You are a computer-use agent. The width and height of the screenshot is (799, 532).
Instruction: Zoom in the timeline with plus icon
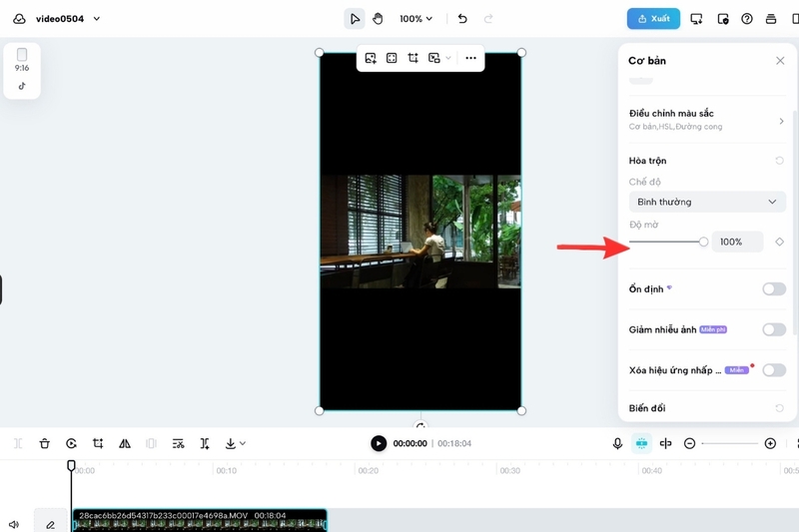770,444
